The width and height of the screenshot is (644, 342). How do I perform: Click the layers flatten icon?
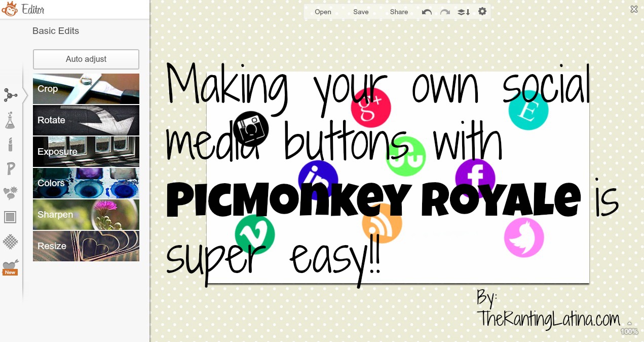tap(464, 12)
